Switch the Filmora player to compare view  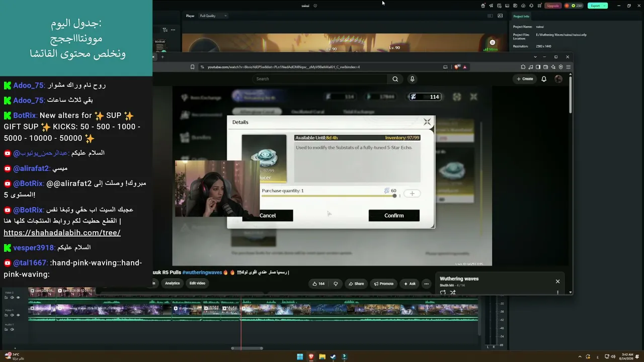pos(490,16)
